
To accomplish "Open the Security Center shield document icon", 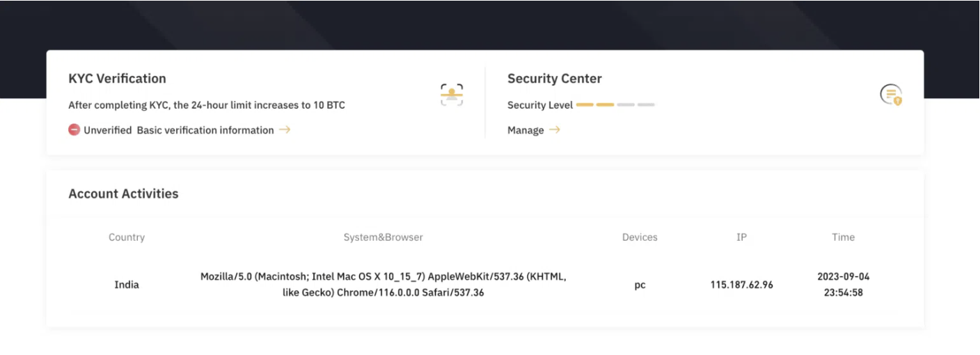I will click(x=891, y=95).
